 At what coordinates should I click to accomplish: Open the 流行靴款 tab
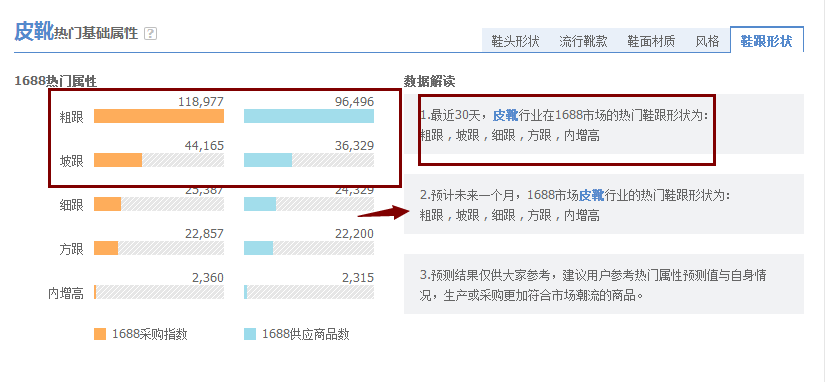pos(582,41)
